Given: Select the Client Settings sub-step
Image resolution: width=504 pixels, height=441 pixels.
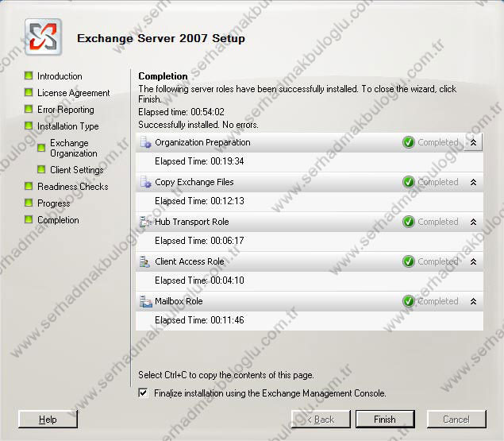Looking at the screenshot, I should [77, 170].
